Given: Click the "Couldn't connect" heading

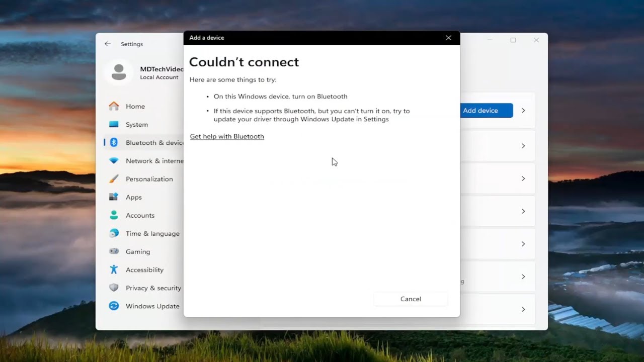Looking at the screenshot, I should [x=244, y=62].
